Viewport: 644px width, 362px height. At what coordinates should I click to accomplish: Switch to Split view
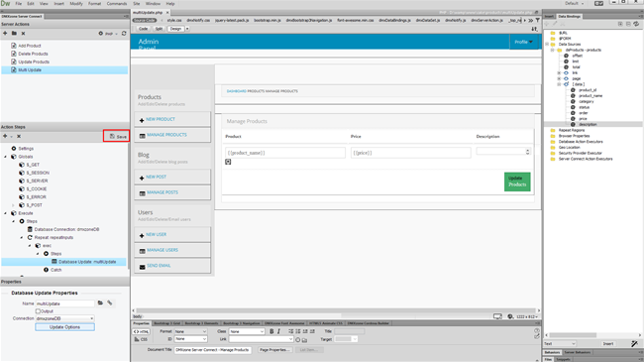coord(159,29)
